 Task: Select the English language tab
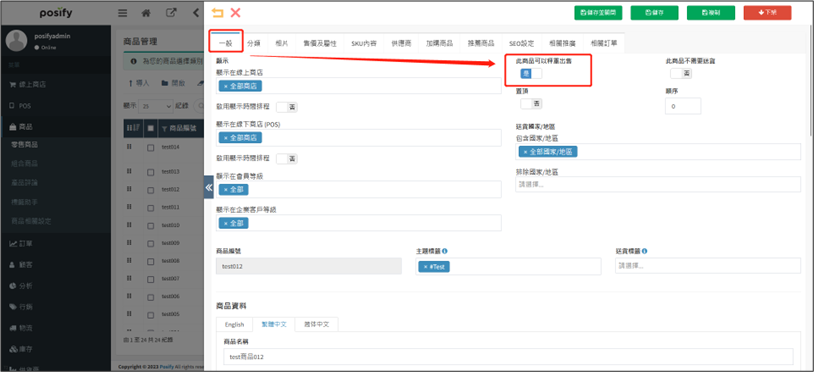click(234, 325)
